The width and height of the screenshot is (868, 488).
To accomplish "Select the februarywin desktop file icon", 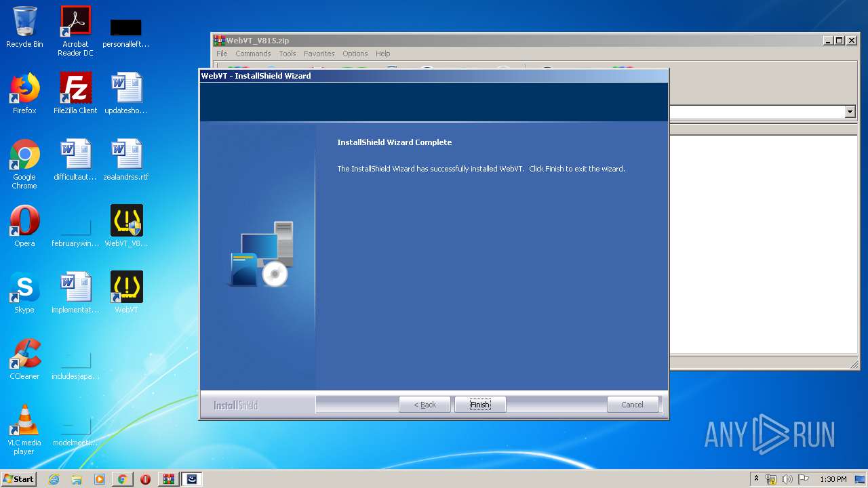I will click(75, 230).
